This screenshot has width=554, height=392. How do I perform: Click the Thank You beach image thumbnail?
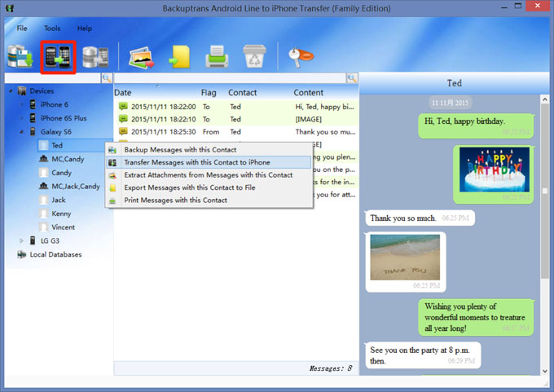coord(405,257)
